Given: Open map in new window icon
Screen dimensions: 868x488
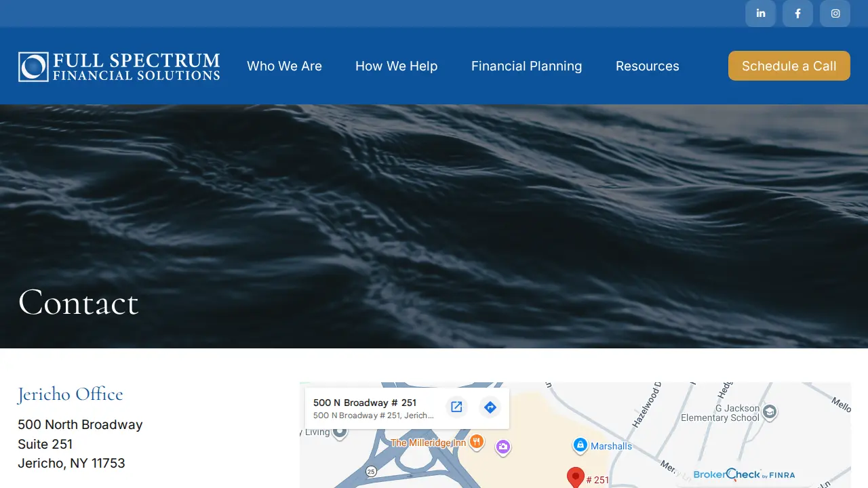Looking at the screenshot, I should click(456, 407).
